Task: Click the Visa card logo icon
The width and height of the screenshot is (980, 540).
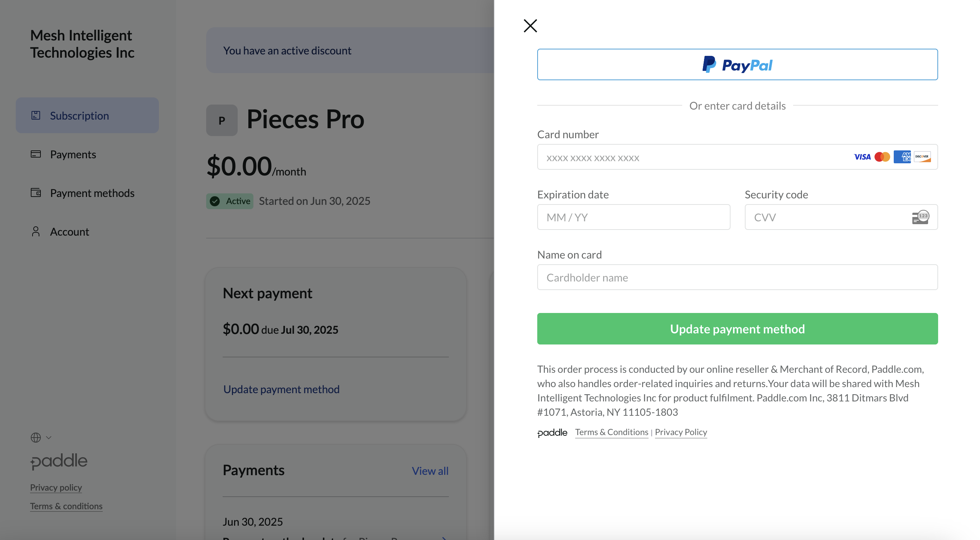Action: click(862, 157)
